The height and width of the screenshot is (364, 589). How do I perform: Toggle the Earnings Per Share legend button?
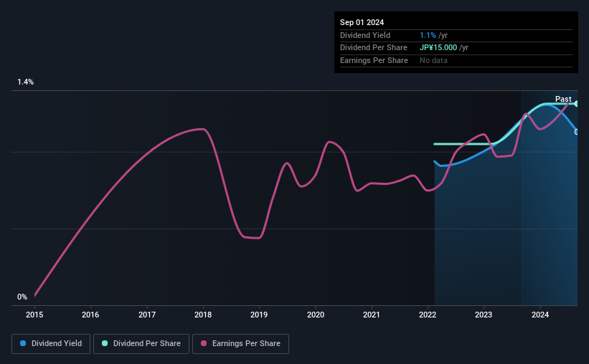point(240,344)
